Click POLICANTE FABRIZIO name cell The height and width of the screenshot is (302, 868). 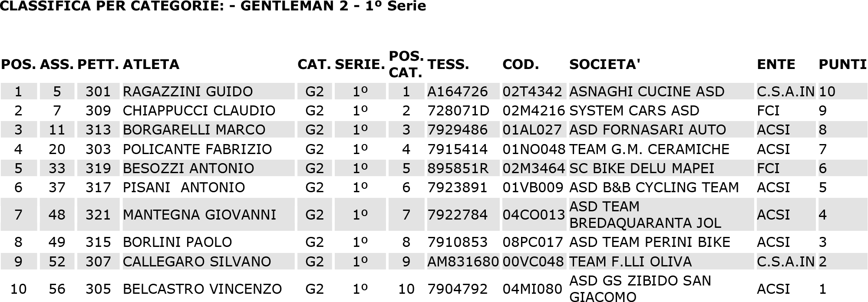(197, 149)
